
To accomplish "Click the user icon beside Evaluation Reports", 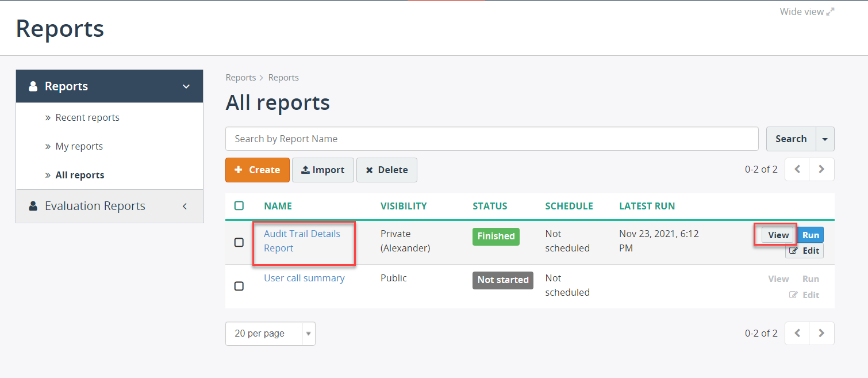I will pos(33,206).
